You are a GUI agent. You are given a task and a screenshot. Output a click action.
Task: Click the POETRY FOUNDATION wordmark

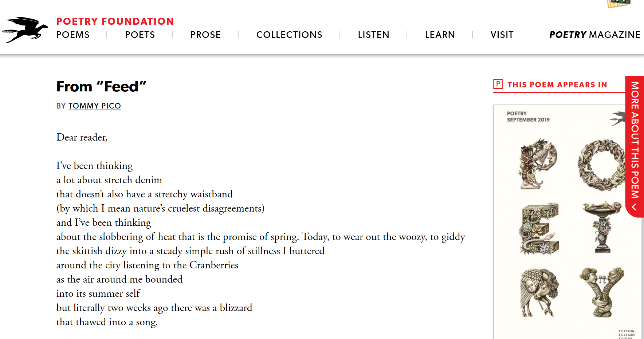click(x=115, y=21)
